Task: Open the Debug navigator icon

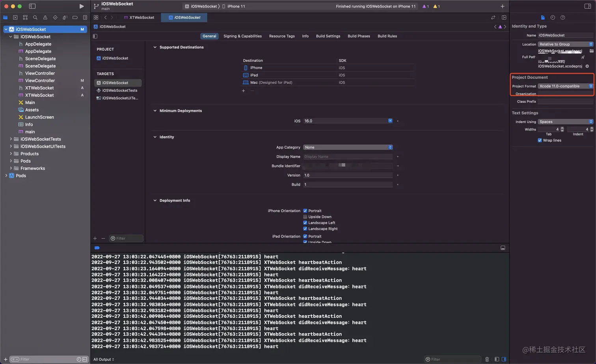Action: [x=65, y=17]
